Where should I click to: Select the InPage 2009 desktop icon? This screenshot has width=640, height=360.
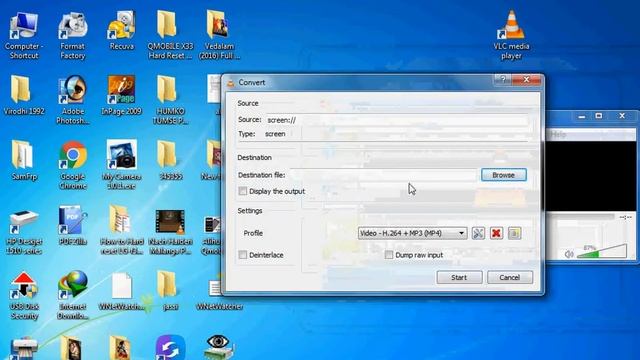tap(121, 96)
